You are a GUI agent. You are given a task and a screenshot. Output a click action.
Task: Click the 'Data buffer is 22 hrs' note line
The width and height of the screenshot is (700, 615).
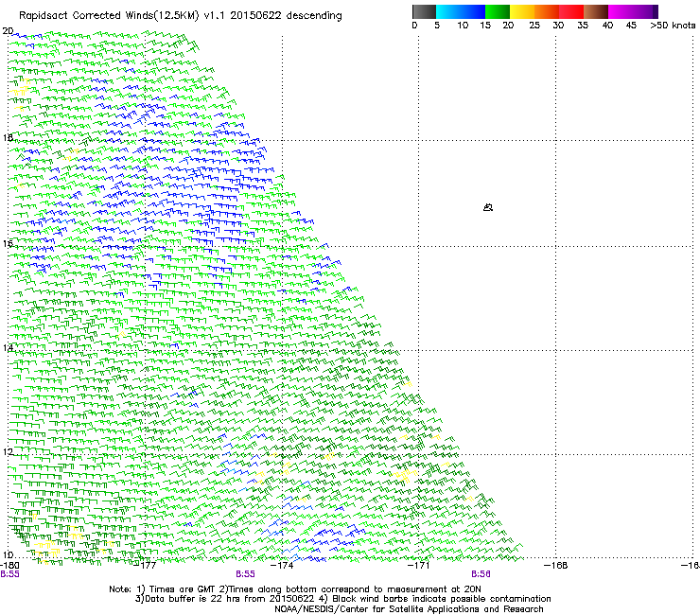343,599
